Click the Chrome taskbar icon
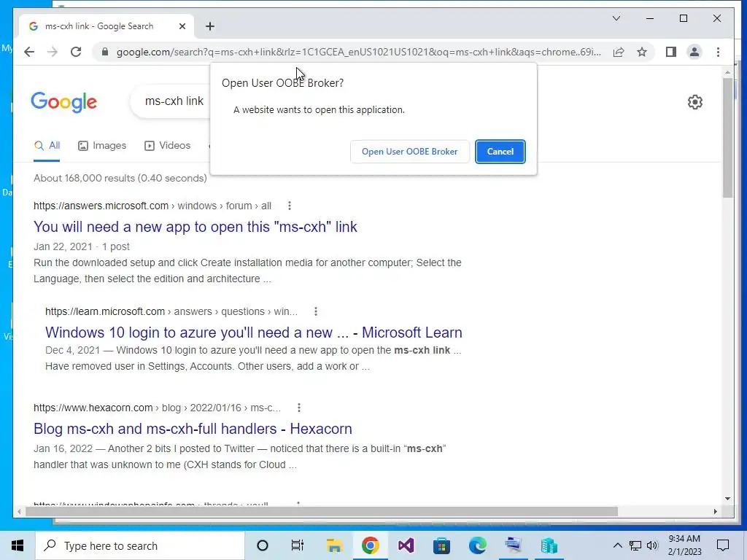Screen dimensions: 747x560 pyautogui.click(x=370, y=545)
